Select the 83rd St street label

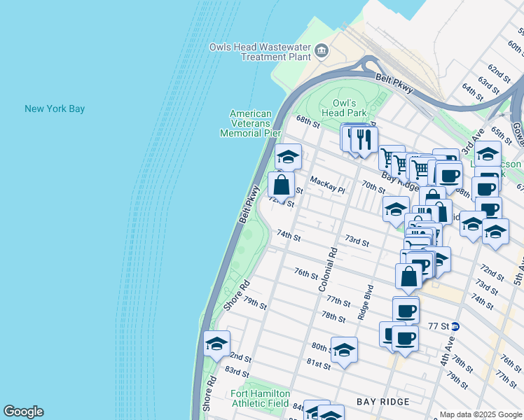[x=237, y=372]
